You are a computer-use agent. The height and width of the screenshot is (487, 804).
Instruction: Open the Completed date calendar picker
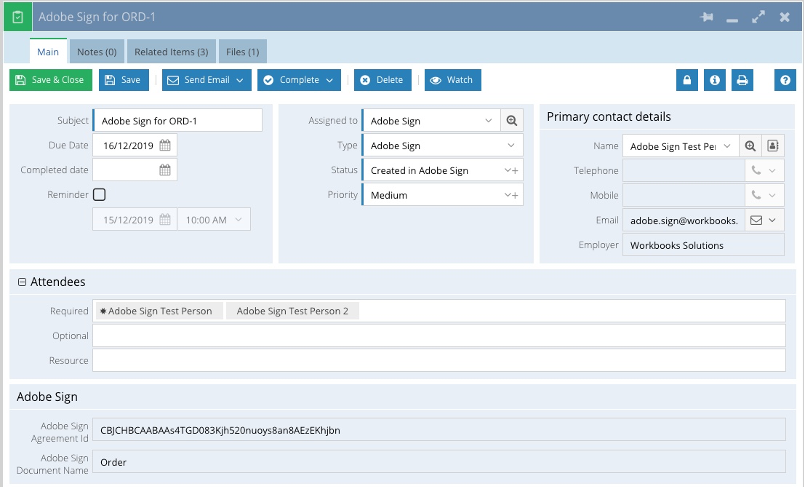(165, 170)
